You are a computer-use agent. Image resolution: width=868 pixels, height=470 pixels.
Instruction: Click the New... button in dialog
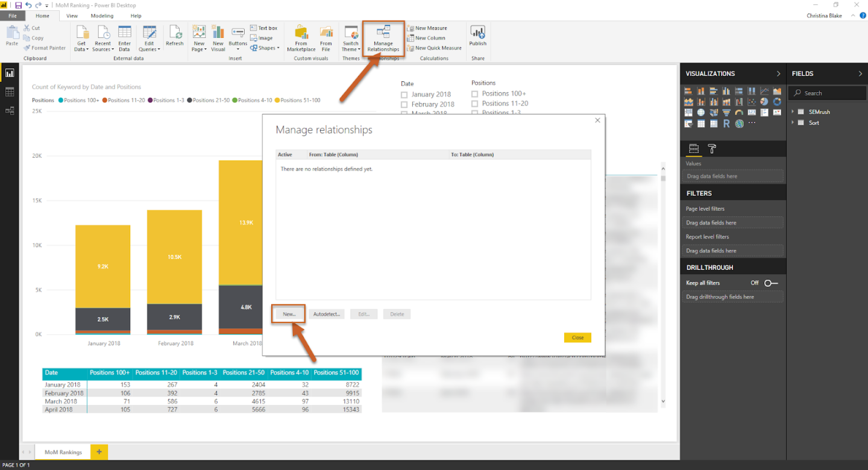coord(289,314)
